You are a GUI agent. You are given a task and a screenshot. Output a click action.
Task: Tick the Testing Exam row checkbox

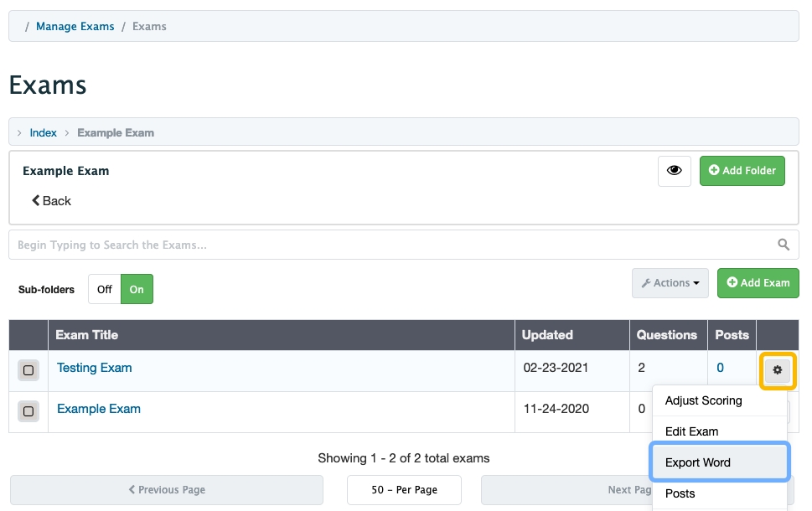[x=28, y=370]
